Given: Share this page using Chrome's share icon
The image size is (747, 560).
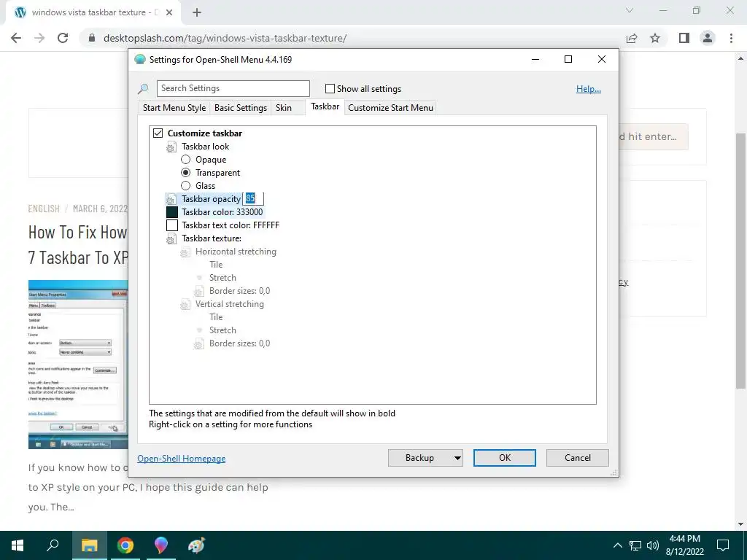Looking at the screenshot, I should (x=632, y=38).
